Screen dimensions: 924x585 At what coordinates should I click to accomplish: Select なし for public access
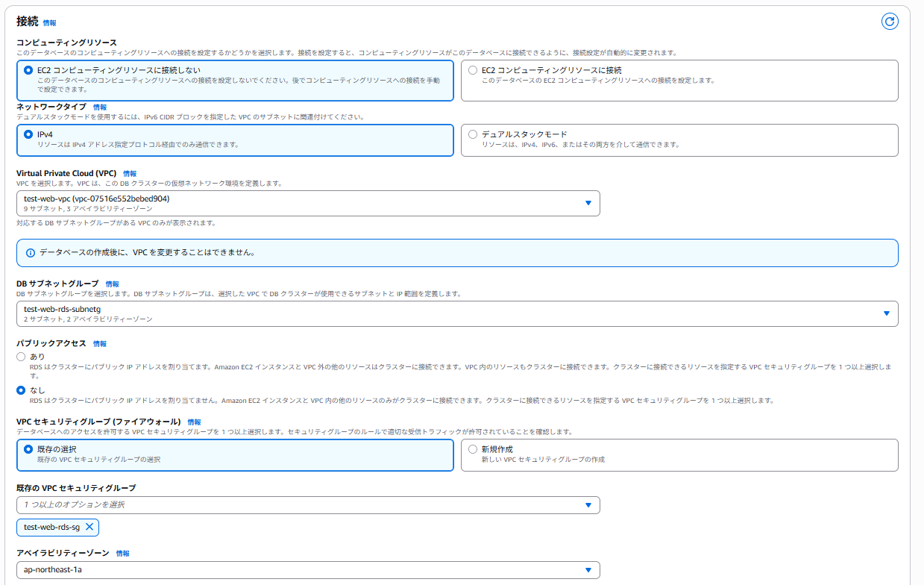(21, 390)
